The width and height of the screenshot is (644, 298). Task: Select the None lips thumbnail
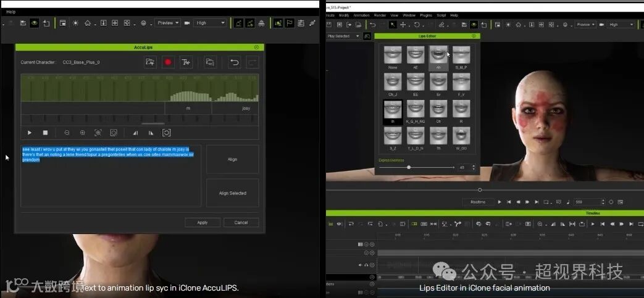pos(393,54)
